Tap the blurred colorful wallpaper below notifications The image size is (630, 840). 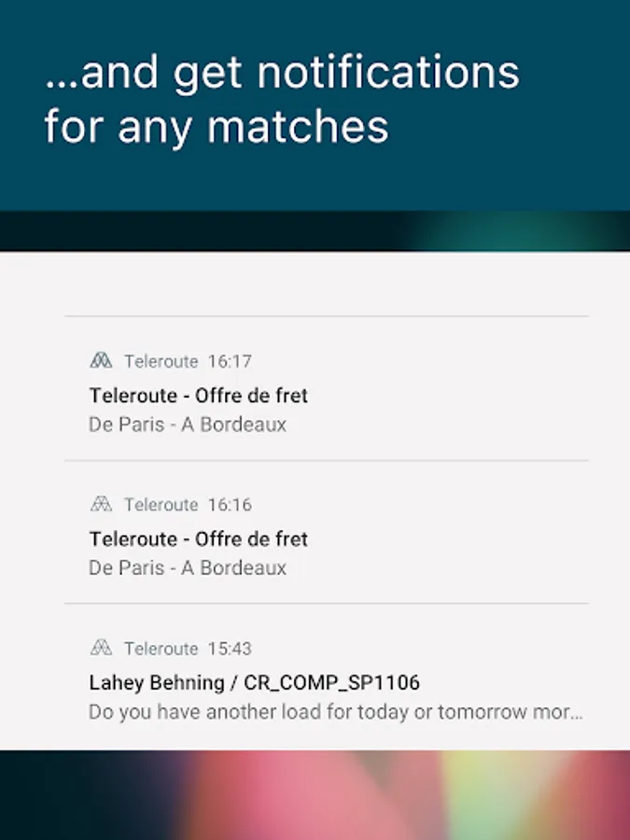point(315,795)
